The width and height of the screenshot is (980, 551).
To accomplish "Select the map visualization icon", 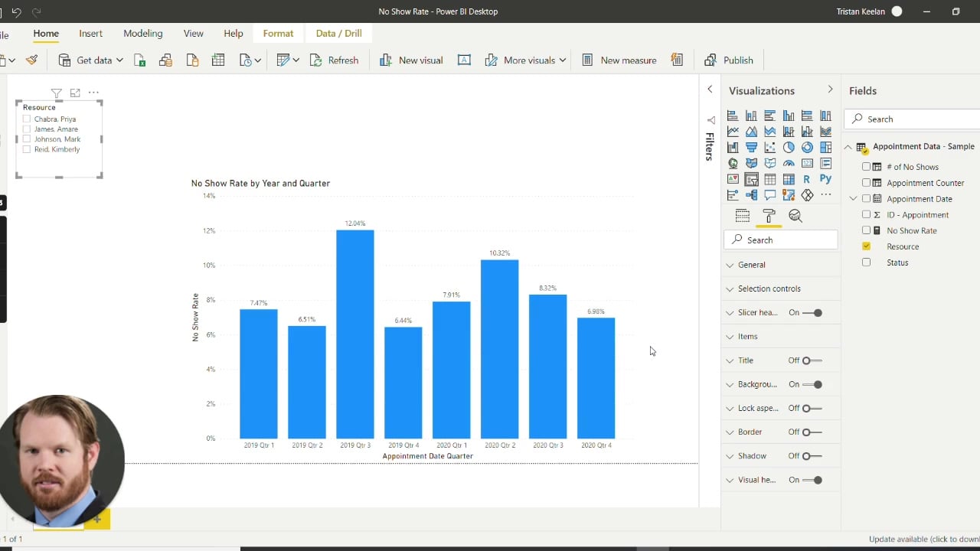I will [732, 163].
